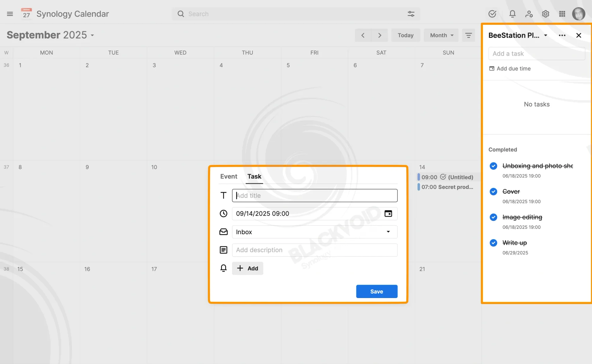This screenshot has height=364, width=592.
Task: Open notifications bell in header
Action: (x=512, y=14)
